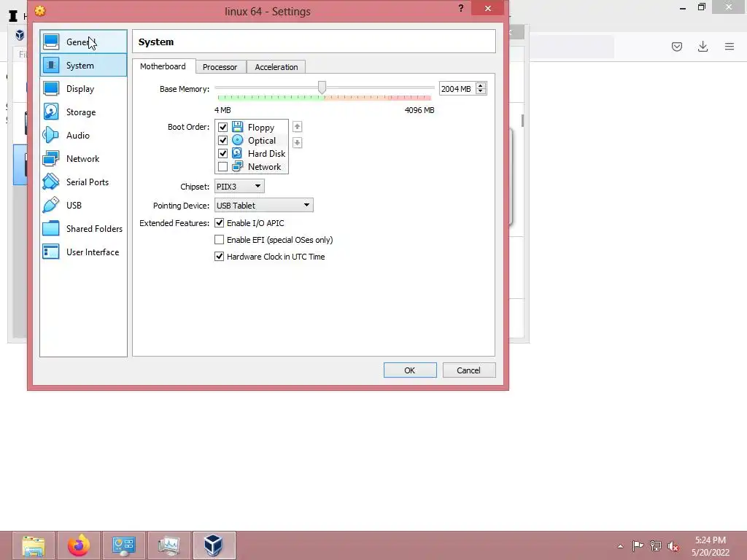747x560 pixels.
Task: Click the 'Shared Folders' label in sidebar
Action: [x=94, y=228]
